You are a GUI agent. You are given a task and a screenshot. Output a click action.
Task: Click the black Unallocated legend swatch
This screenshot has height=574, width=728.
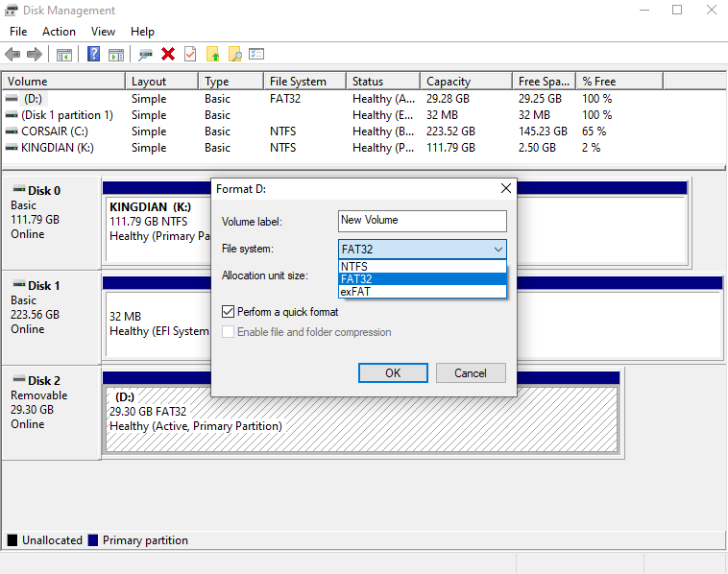pyautogui.click(x=12, y=540)
